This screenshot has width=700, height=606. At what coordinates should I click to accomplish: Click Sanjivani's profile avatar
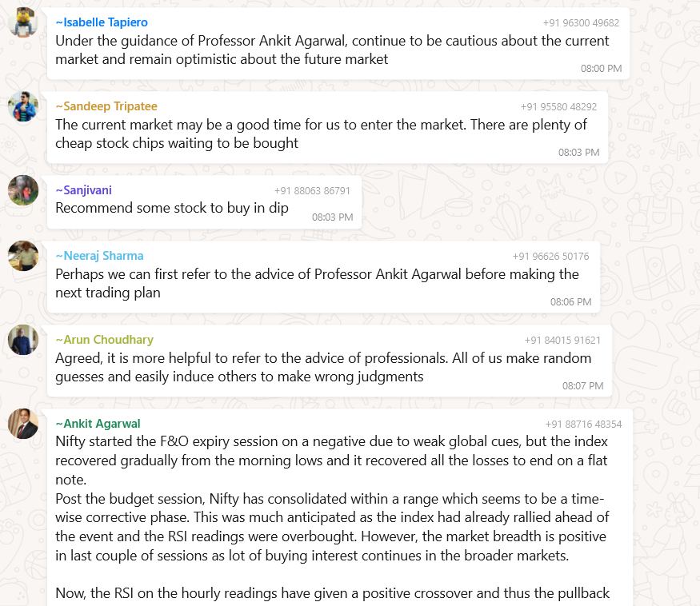(x=23, y=190)
